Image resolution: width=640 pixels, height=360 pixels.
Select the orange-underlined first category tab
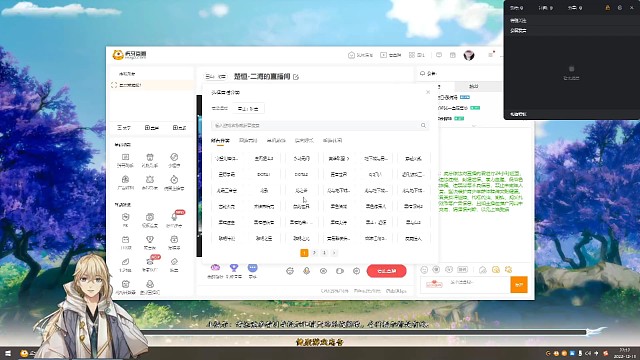(220, 140)
